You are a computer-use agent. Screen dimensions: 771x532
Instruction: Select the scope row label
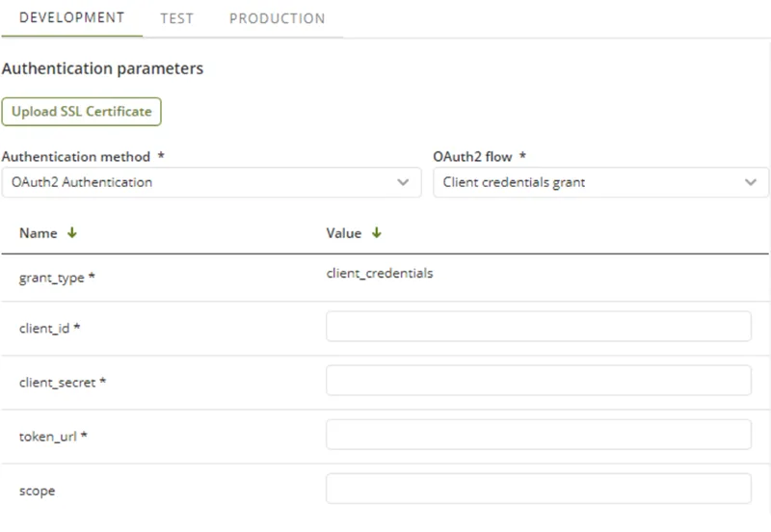38,491
